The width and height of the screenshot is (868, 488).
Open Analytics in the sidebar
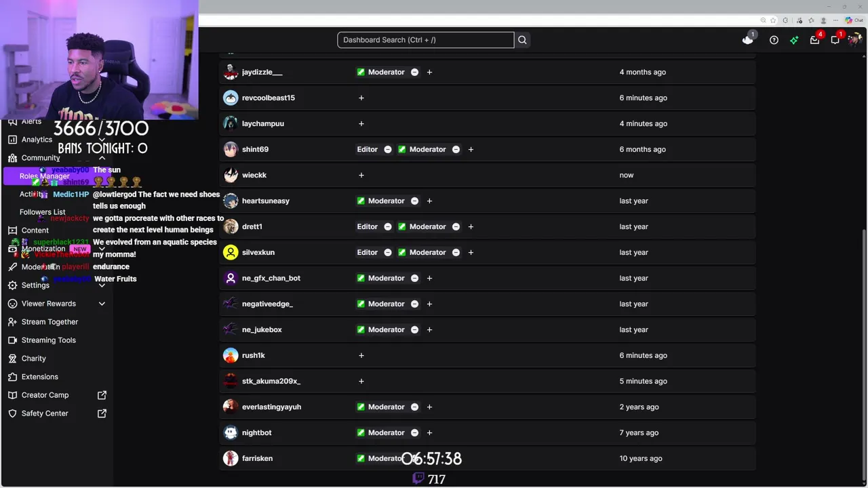click(37, 140)
